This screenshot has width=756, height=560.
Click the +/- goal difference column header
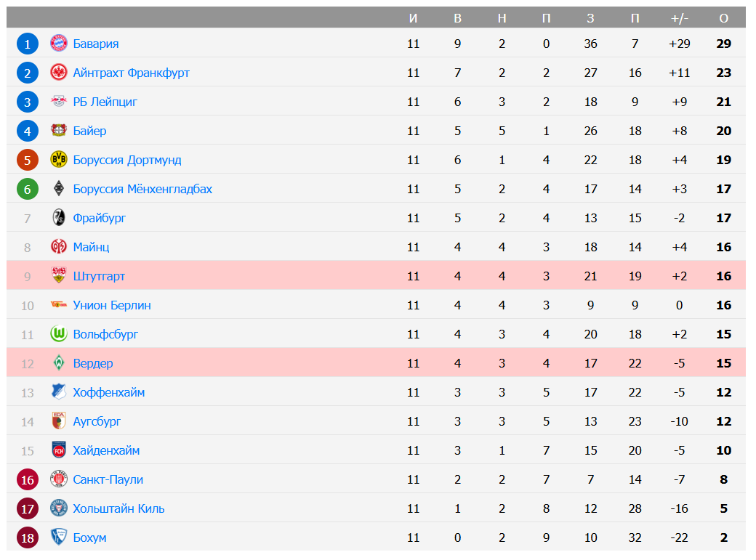tap(679, 18)
